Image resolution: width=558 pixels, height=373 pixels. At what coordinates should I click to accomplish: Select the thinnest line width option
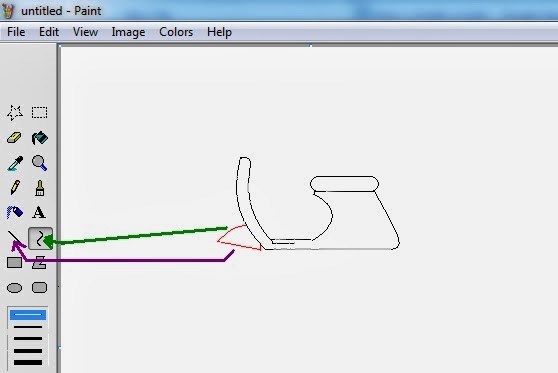pos(28,315)
